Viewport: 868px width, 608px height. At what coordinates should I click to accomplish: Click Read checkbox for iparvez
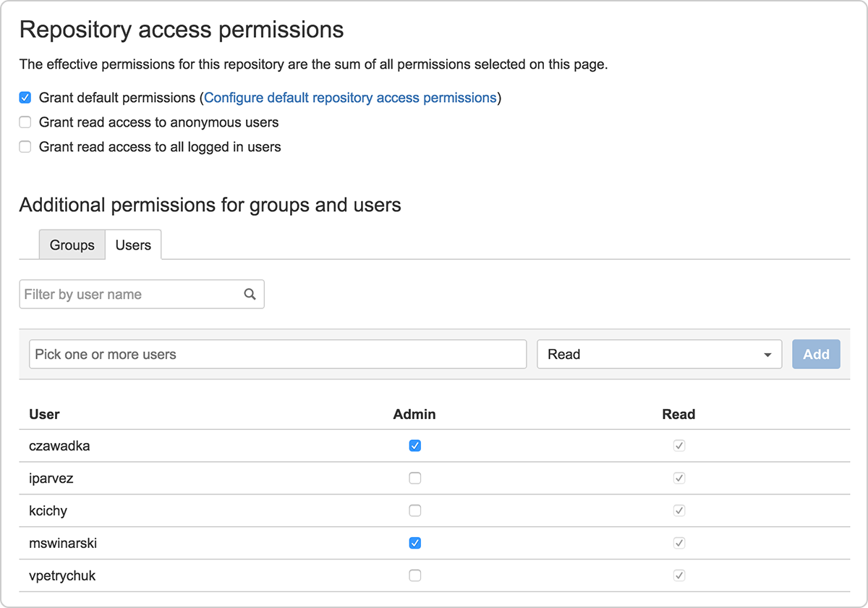[678, 478]
